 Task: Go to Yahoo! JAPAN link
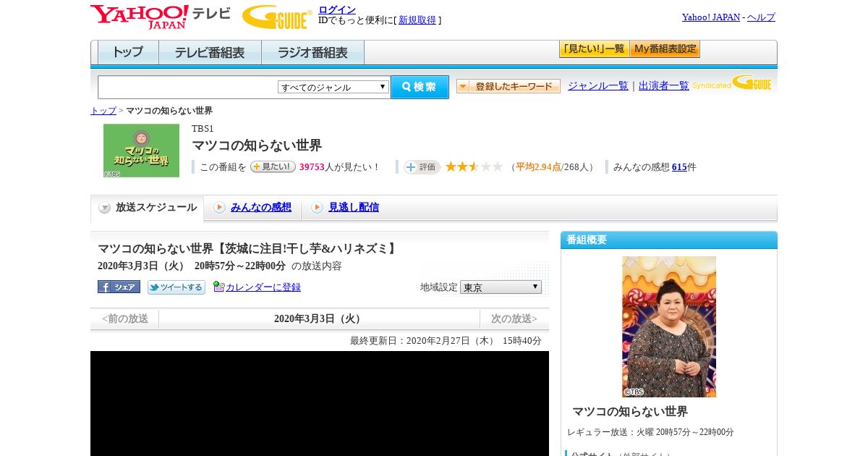711,17
